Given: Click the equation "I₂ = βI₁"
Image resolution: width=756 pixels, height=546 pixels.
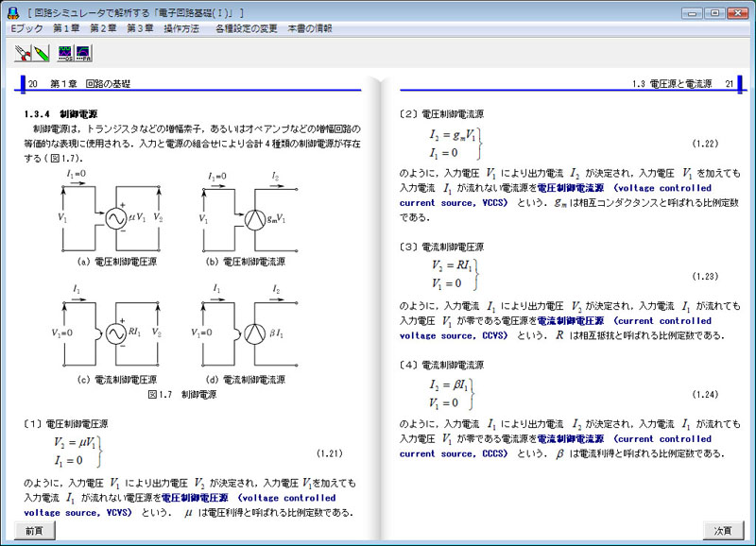Looking at the screenshot, I should point(448,385).
